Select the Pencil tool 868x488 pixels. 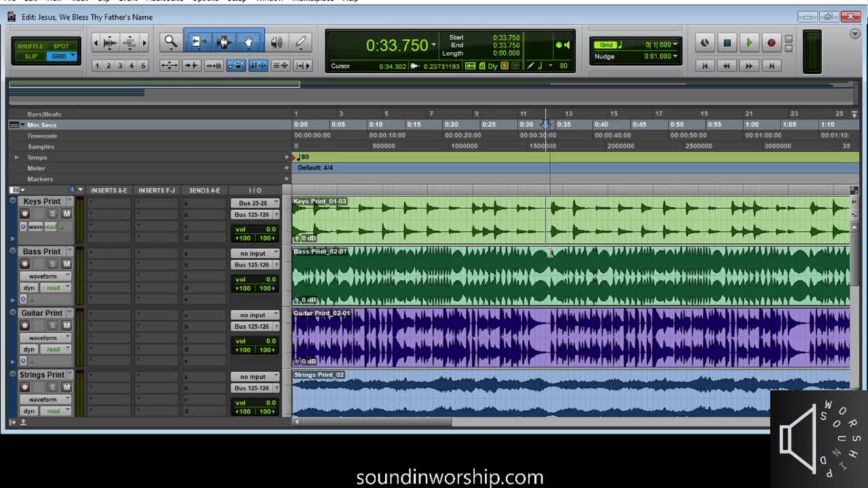pos(300,43)
